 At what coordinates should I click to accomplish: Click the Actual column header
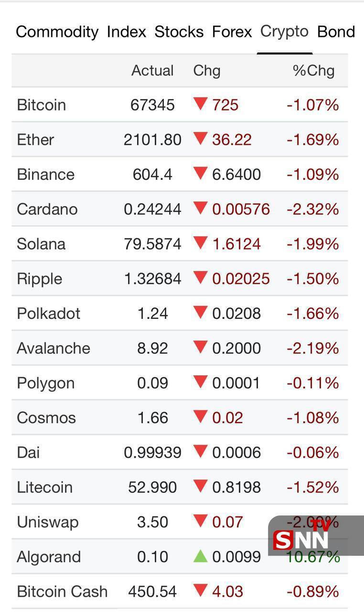coord(152,71)
